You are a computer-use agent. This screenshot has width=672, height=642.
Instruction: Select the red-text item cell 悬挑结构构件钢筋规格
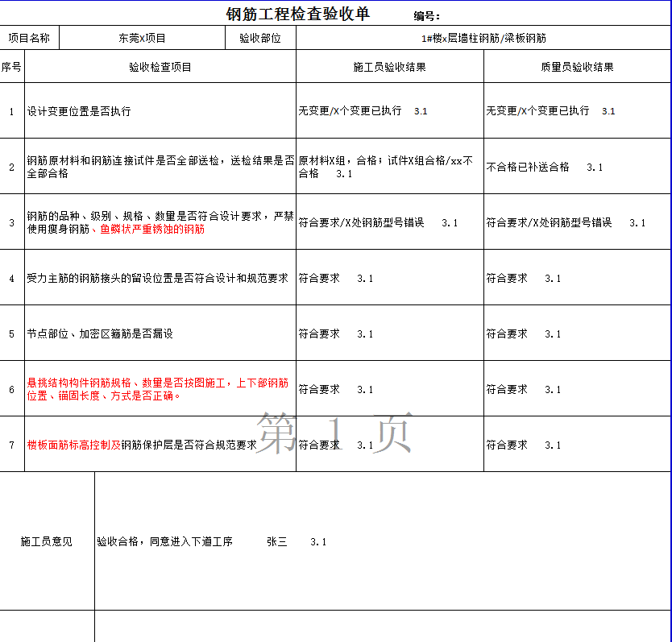click(x=160, y=389)
